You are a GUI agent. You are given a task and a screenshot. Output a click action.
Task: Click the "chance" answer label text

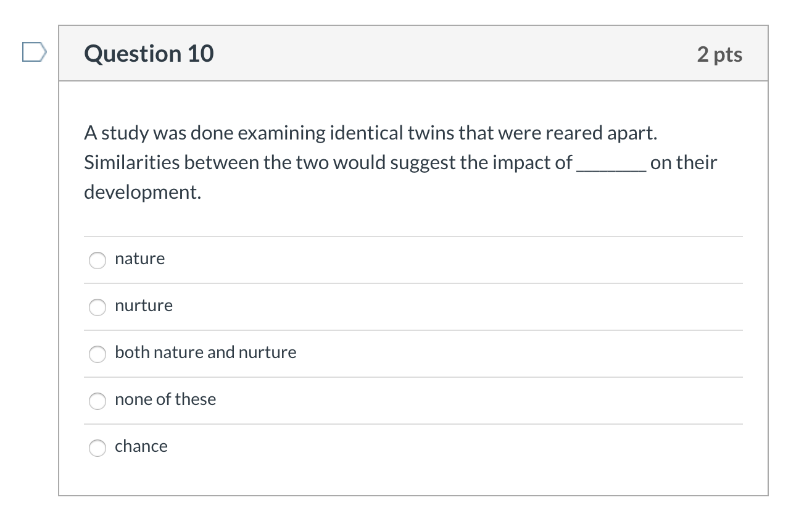141,446
